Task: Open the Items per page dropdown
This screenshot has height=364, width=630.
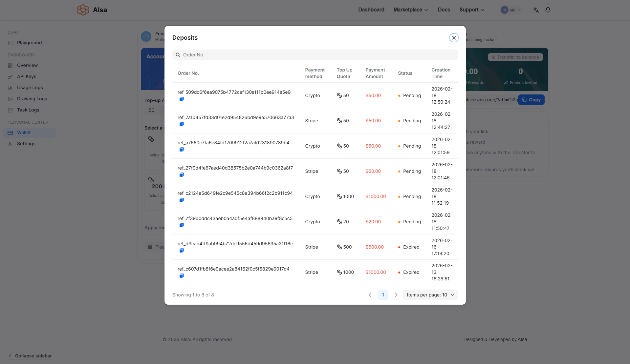Action: (430, 295)
